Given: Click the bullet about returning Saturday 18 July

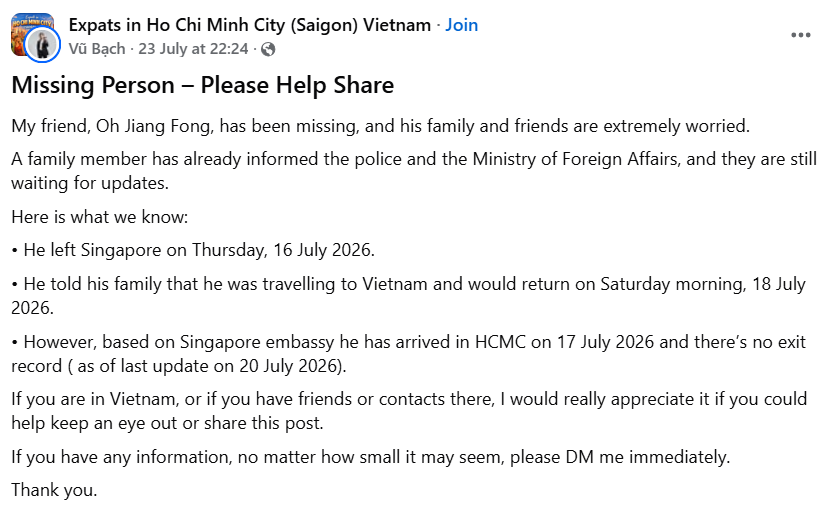Looking at the screenshot, I should [x=408, y=296].
